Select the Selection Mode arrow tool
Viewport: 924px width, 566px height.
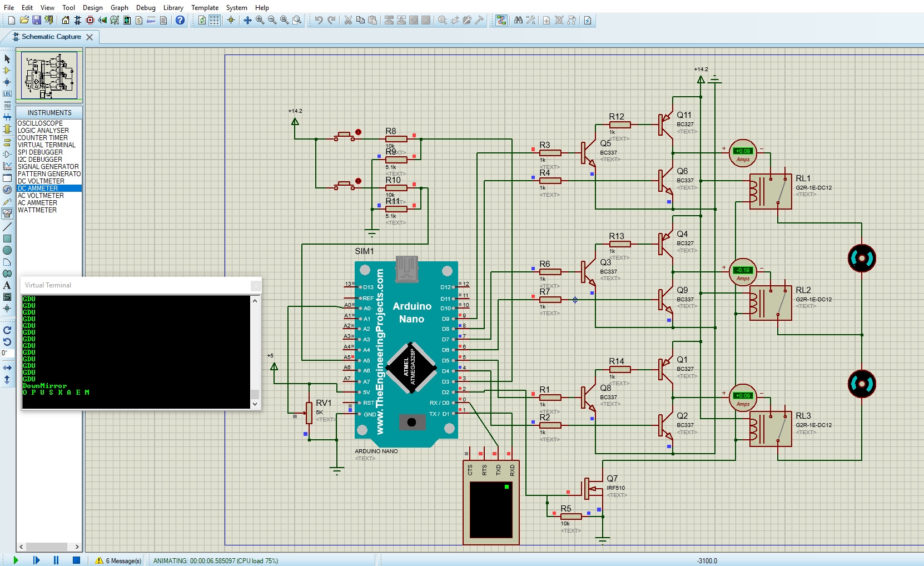coord(7,58)
